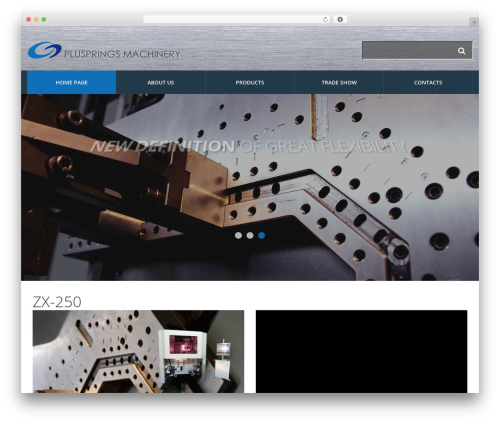This screenshot has width=500, height=423.
Task: Click the search magnifier icon
Action: tap(461, 51)
